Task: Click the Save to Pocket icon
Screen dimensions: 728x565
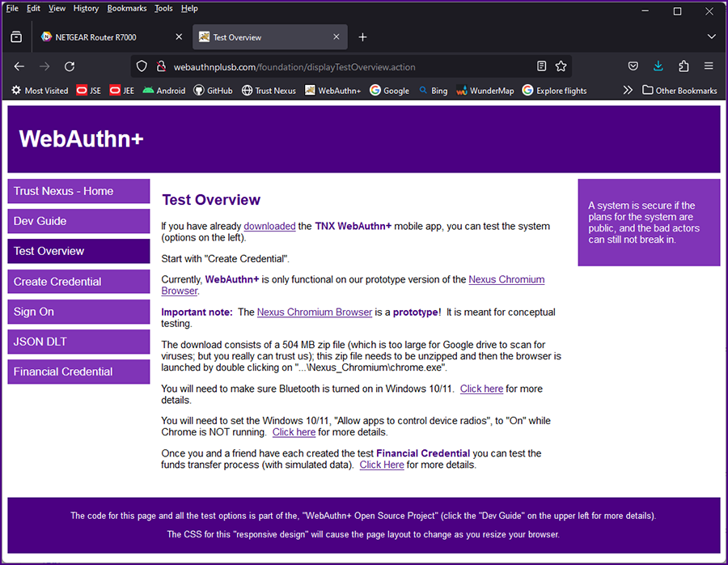Action: point(633,66)
